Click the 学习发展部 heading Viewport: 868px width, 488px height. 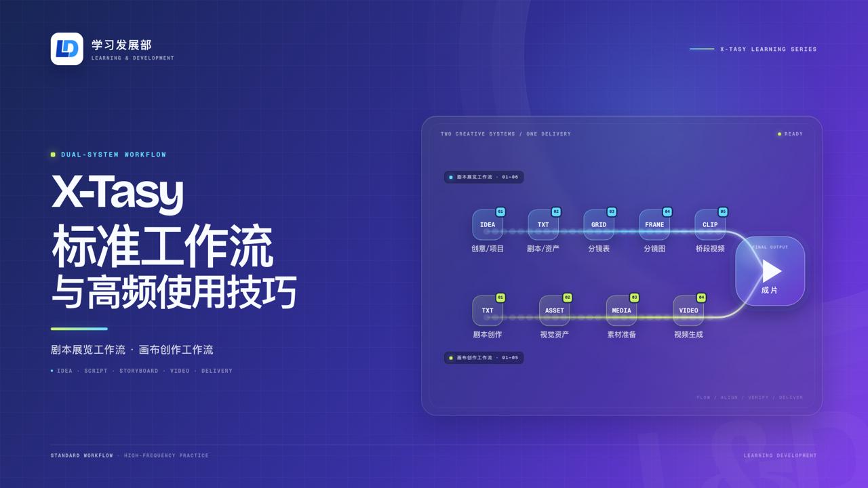pos(121,45)
